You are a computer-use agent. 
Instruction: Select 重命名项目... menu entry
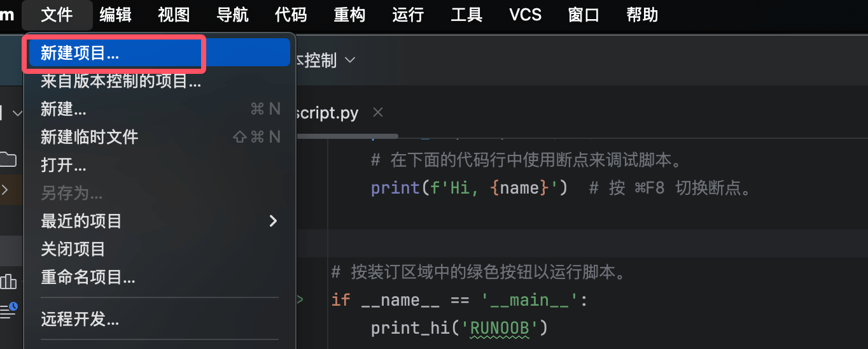pos(88,277)
